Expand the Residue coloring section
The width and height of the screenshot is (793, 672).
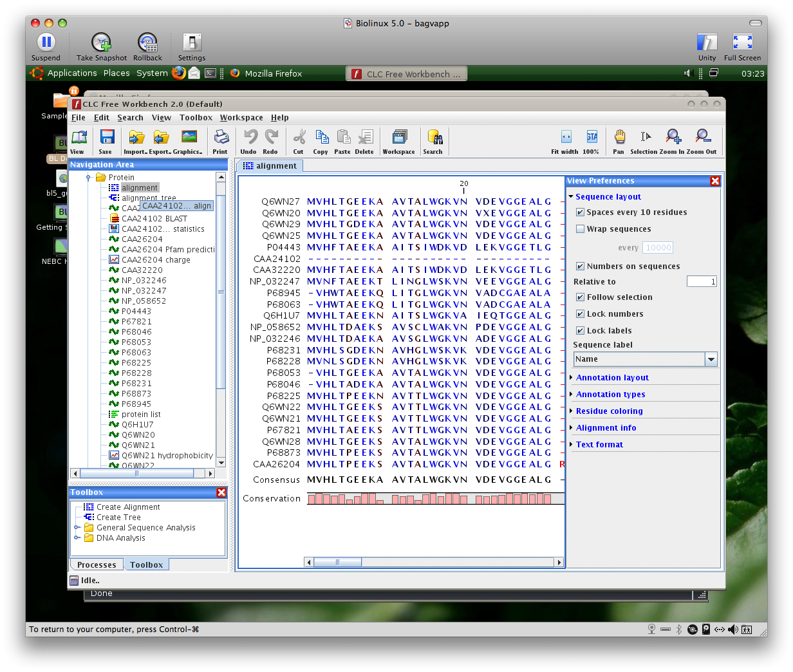click(x=609, y=411)
